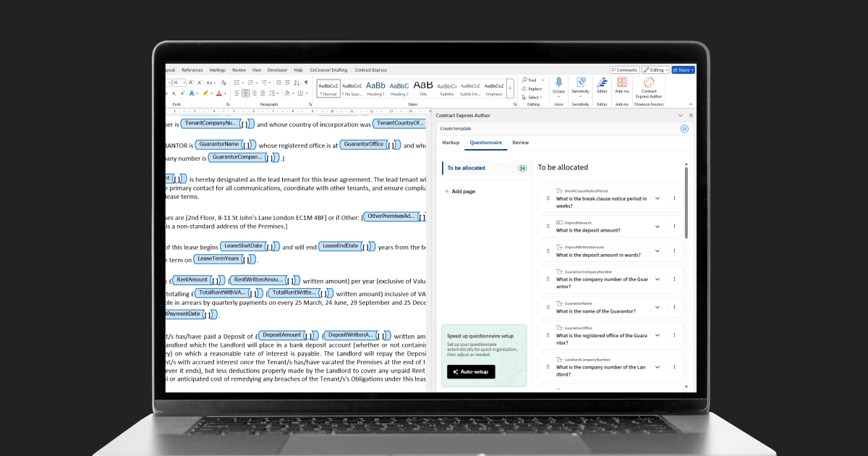Click the Sort icon in Paragraph group
The height and width of the screenshot is (456, 868).
(x=297, y=83)
